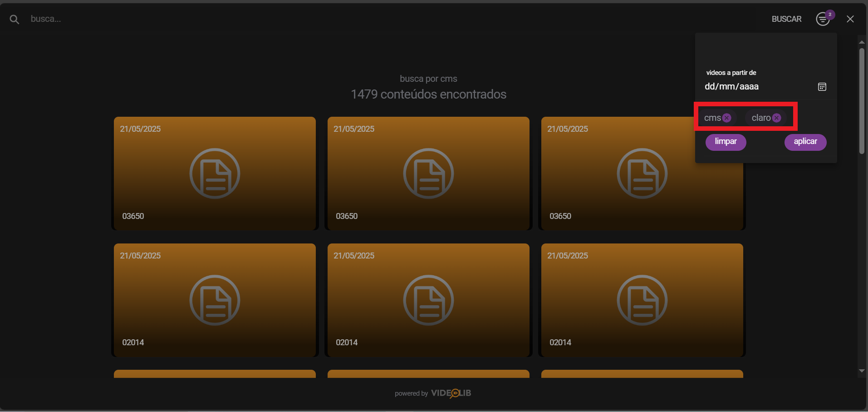The image size is (868, 412).
Task: Collapse the filter panel via the filter icon
Action: (822, 19)
